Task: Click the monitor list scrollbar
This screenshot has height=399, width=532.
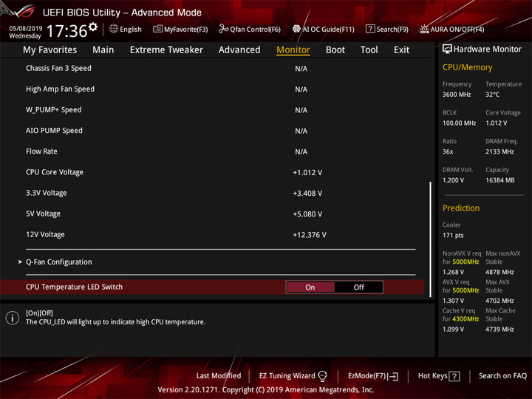Action: coord(431,239)
